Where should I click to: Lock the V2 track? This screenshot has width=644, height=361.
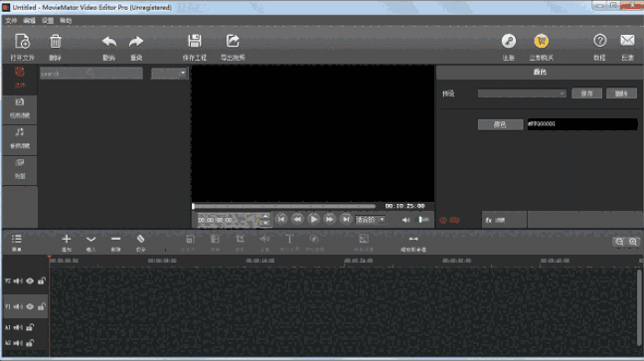click(x=42, y=280)
